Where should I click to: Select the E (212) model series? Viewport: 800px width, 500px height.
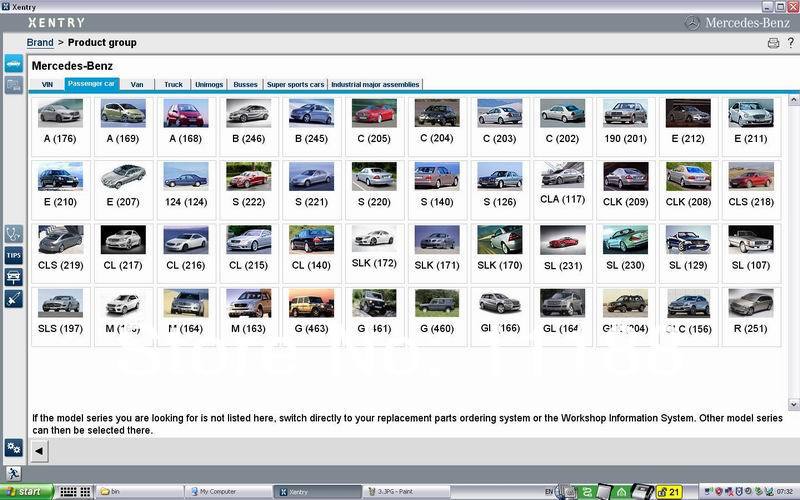(x=688, y=127)
